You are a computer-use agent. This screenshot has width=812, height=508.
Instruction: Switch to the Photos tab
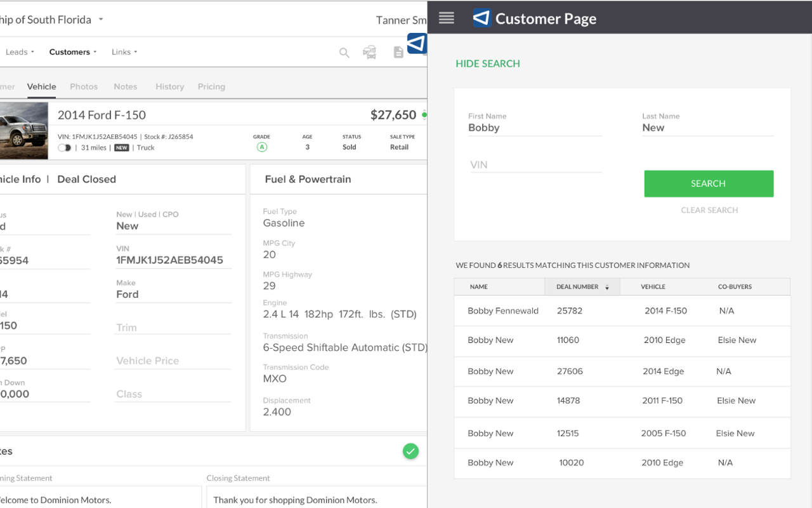pos(84,86)
